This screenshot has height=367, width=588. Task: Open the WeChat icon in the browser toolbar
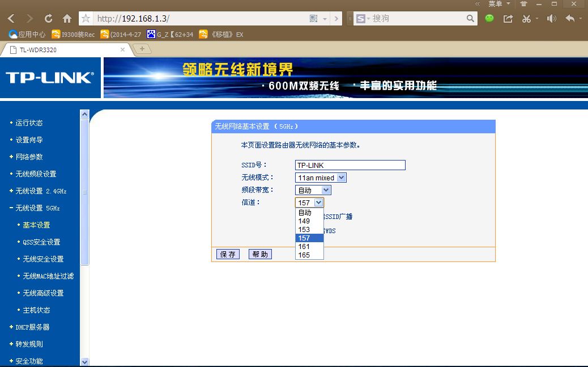[x=488, y=18]
